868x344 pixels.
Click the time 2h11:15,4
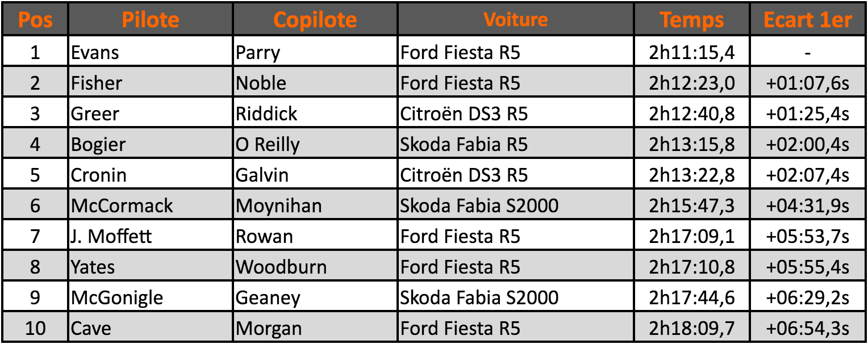coord(691,53)
